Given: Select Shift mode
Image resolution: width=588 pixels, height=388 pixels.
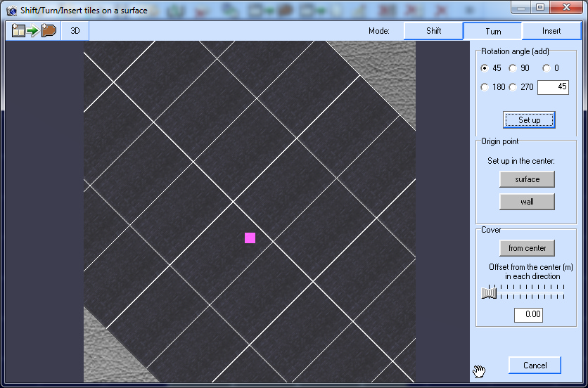Looking at the screenshot, I should point(433,31).
